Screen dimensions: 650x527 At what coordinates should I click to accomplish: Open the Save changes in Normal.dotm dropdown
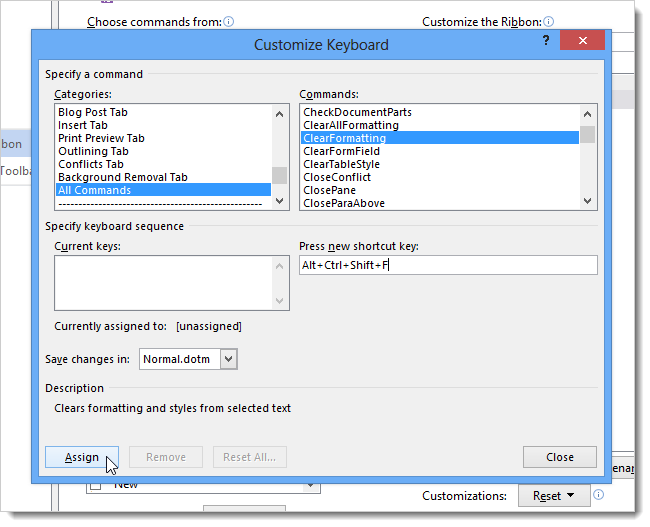point(229,359)
